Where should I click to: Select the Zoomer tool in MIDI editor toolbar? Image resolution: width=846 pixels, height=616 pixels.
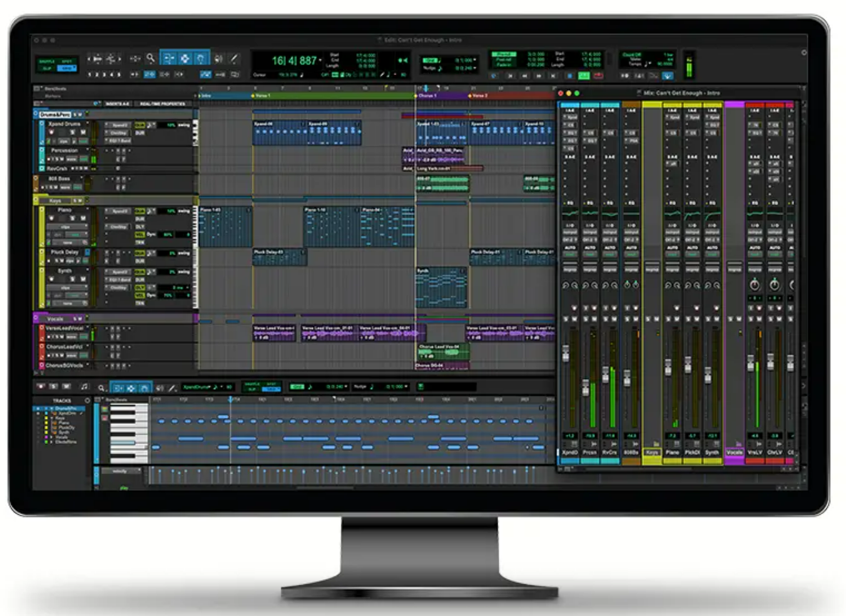101,388
